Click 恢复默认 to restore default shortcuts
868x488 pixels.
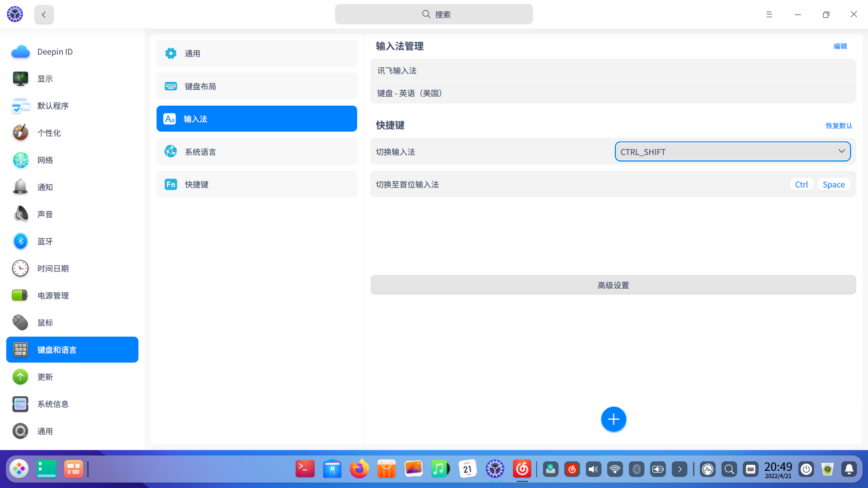click(839, 126)
